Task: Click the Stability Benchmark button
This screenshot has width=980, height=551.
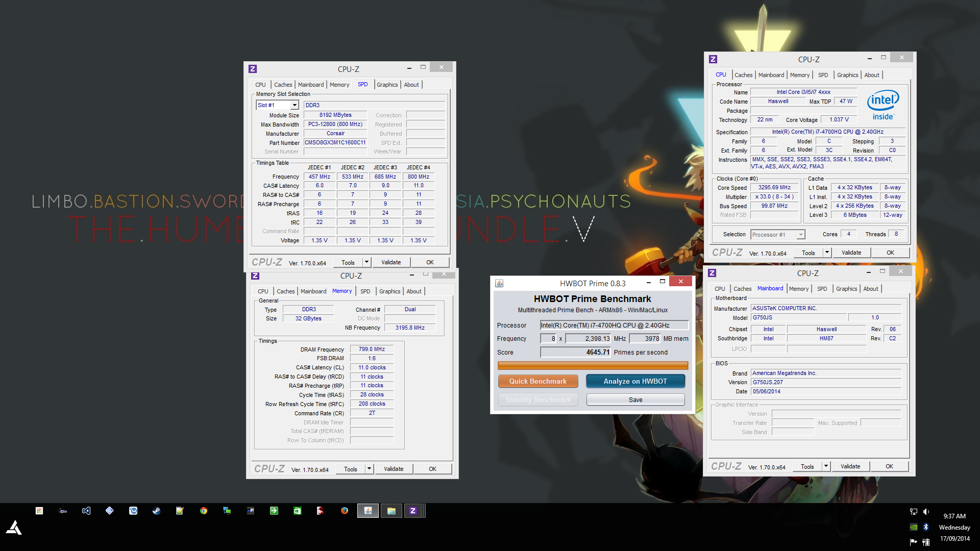Action: click(538, 399)
